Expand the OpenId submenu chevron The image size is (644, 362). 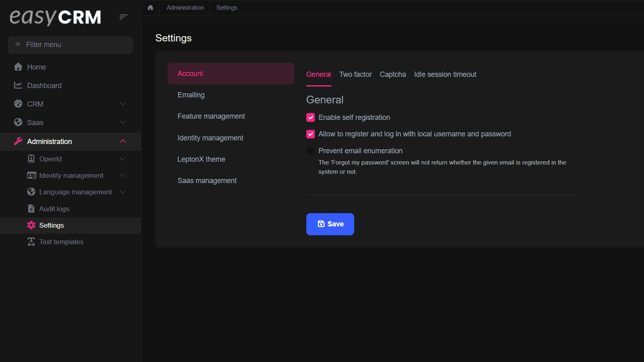[x=123, y=159]
